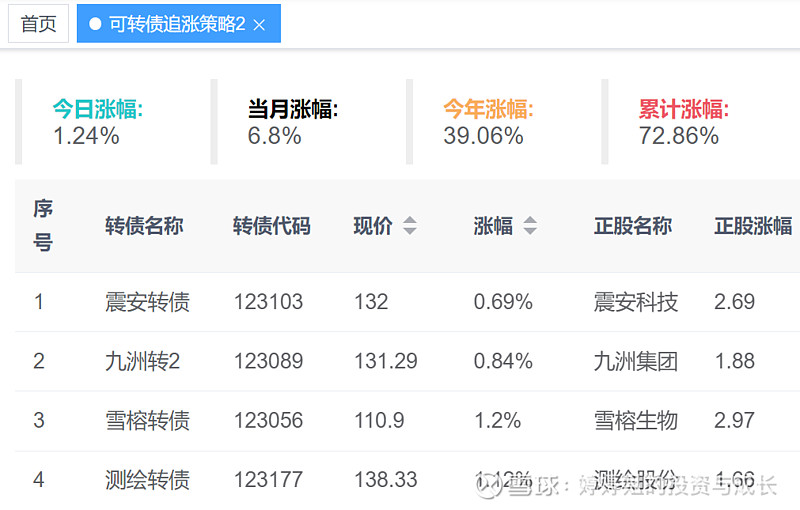The height and width of the screenshot is (510, 800).
Task: Sort descending by 涨幅 down arrow
Action: [x=530, y=231]
